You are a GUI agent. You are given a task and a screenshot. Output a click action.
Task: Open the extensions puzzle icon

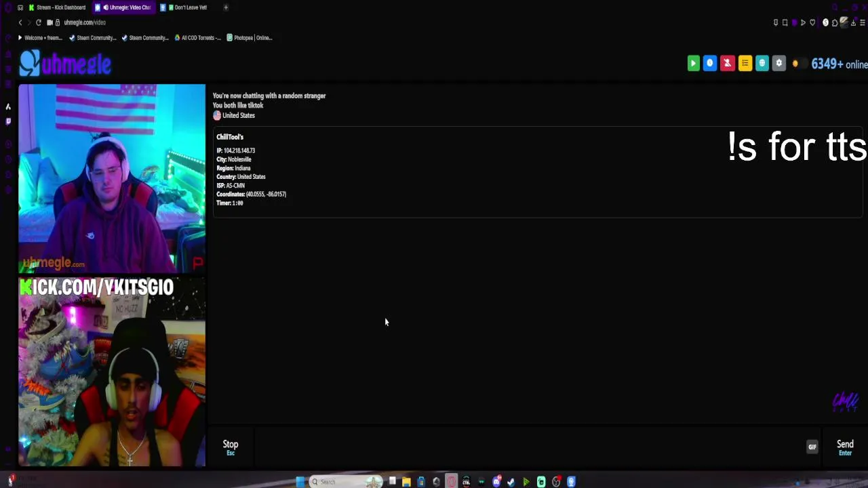(835, 22)
